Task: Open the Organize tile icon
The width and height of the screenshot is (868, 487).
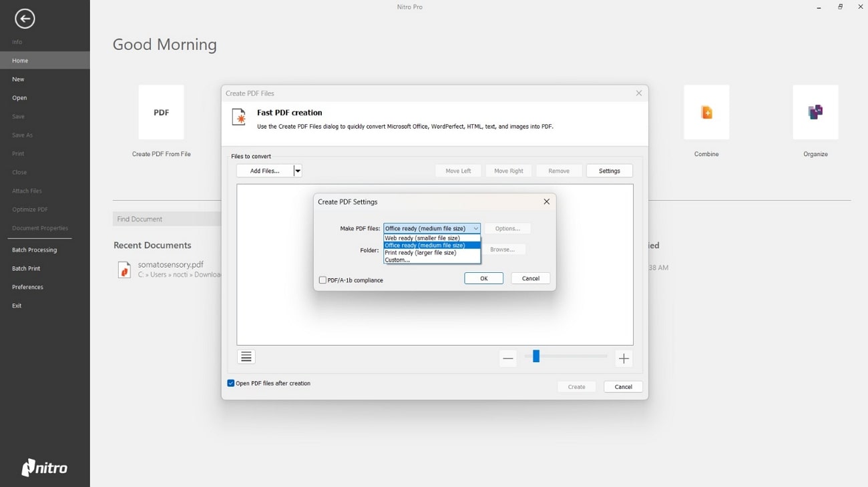Action: pos(815,112)
